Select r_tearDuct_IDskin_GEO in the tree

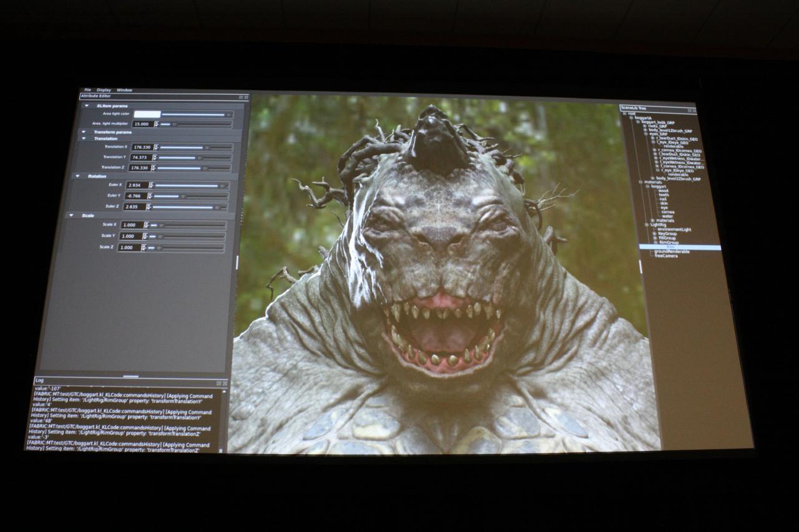[677, 138]
